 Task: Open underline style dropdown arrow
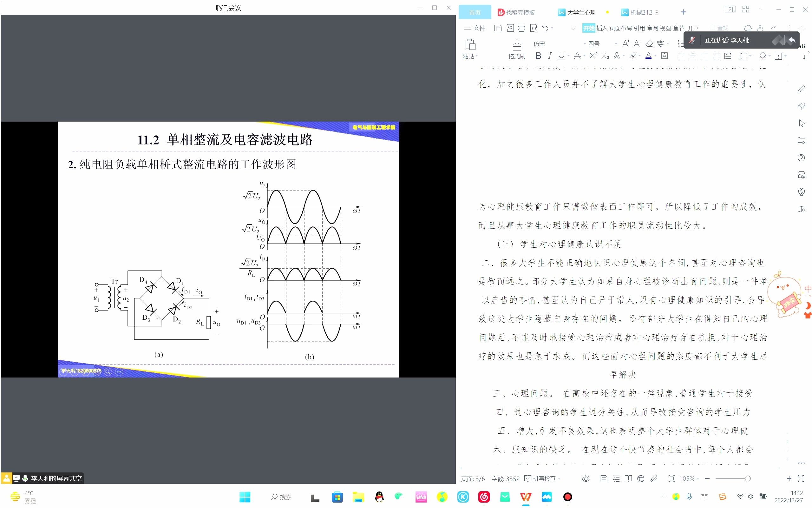coord(568,56)
